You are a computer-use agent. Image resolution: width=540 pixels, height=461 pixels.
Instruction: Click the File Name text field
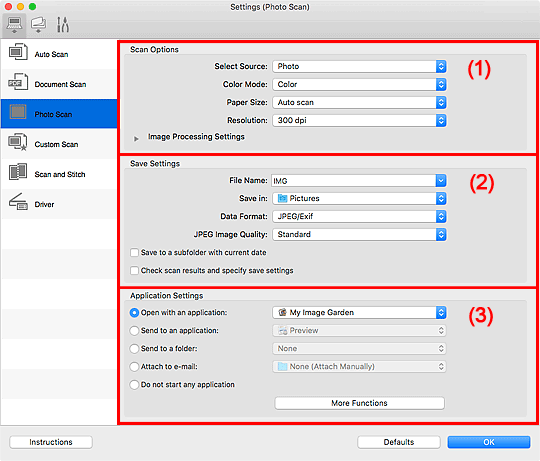[353, 180]
